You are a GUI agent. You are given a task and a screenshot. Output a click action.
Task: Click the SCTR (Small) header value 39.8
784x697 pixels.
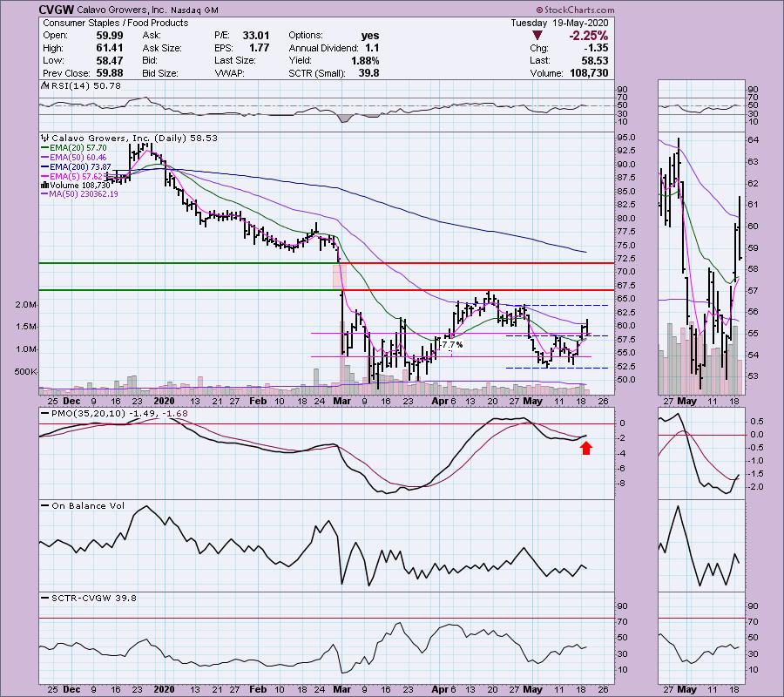[x=369, y=73]
